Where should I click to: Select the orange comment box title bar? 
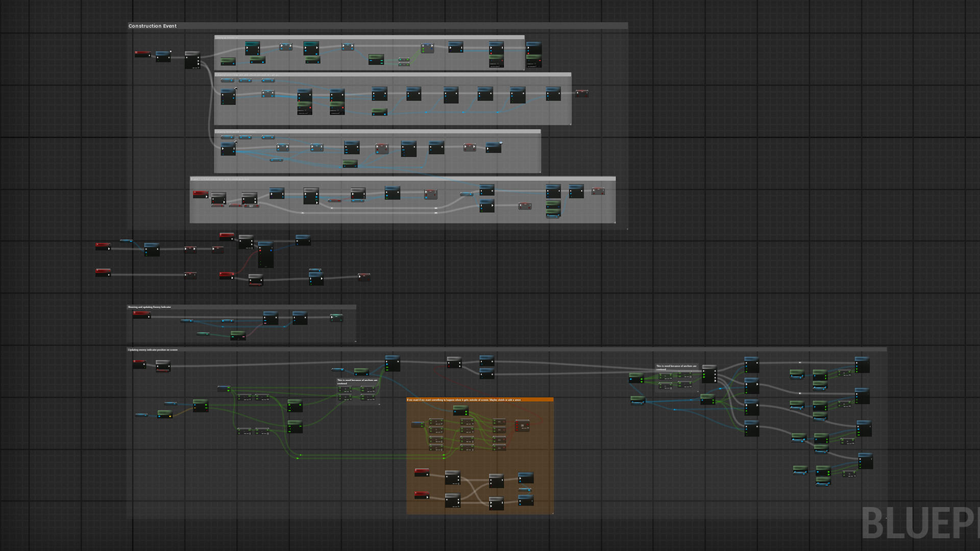point(480,400)
